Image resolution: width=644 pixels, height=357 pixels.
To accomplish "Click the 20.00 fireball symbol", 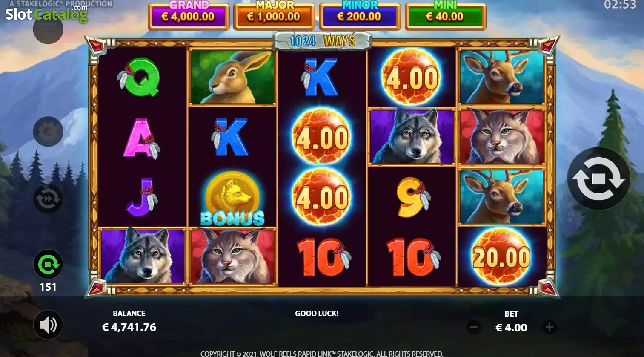I will coord(501,257).
